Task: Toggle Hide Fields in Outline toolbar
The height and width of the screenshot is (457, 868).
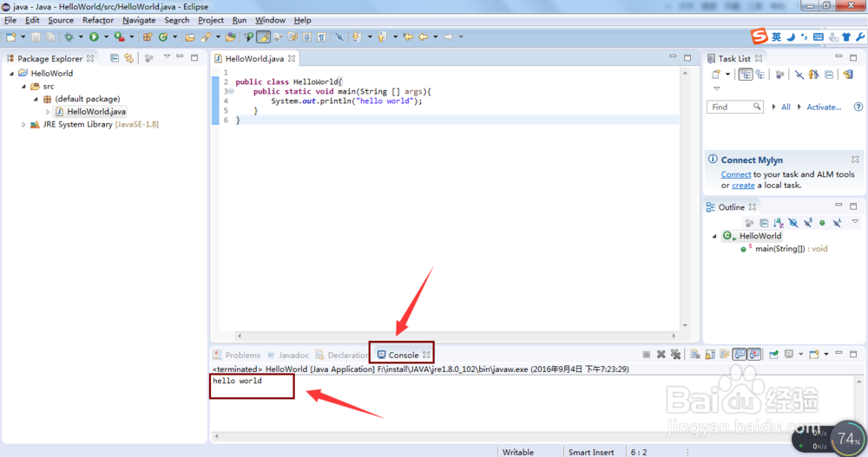Action: click(793, 223)
